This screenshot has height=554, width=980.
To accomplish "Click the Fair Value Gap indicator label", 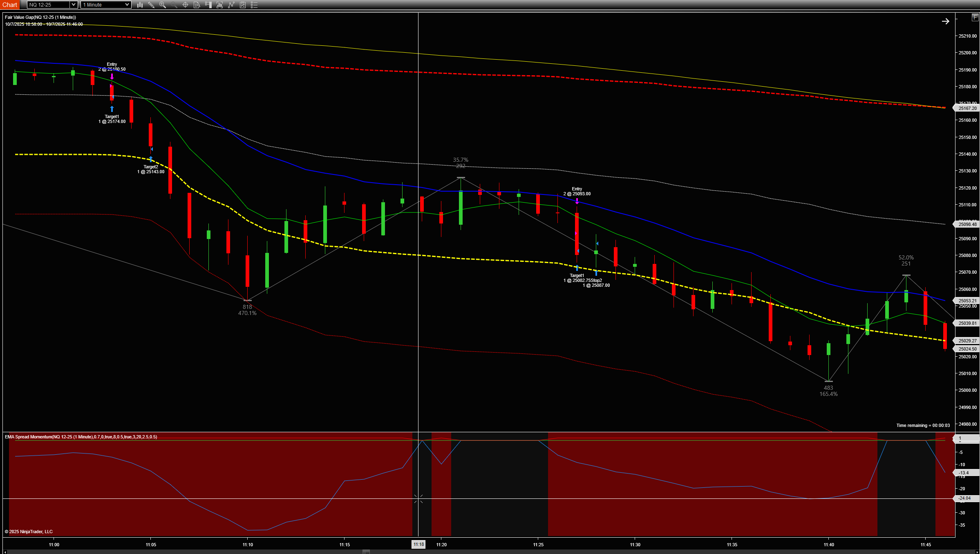I will click(x=40, y=17).
